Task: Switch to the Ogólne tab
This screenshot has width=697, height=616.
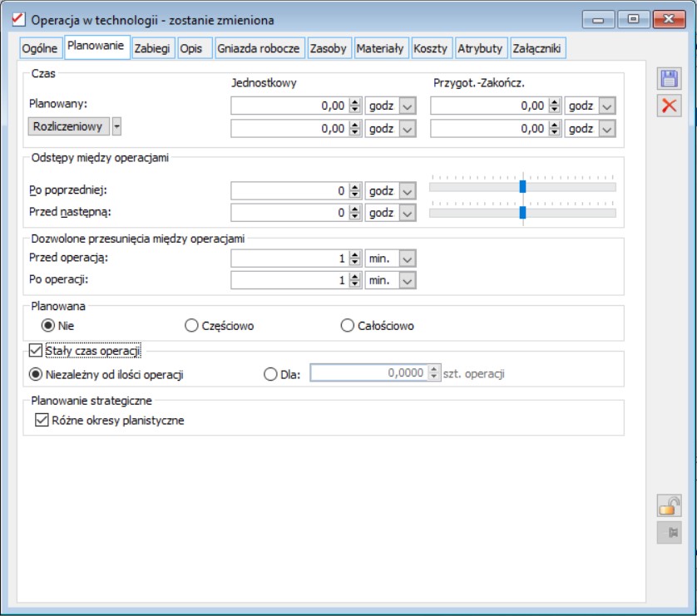Action: coord(40,48)
